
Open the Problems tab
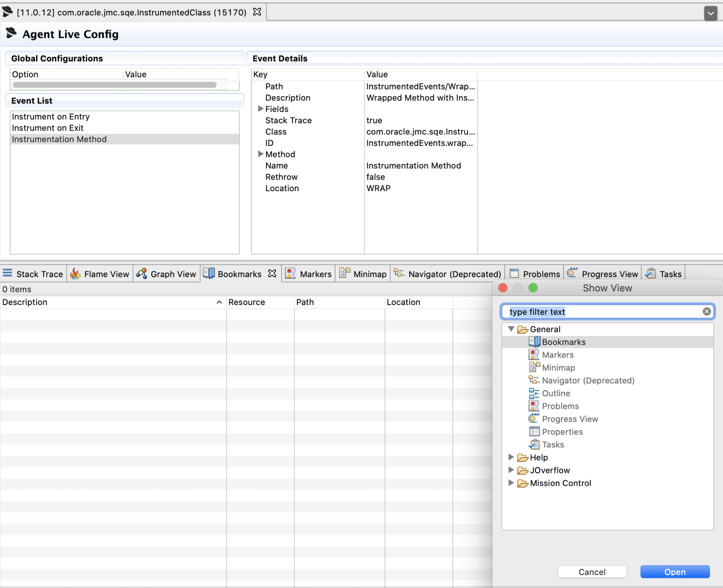(535, 274)
